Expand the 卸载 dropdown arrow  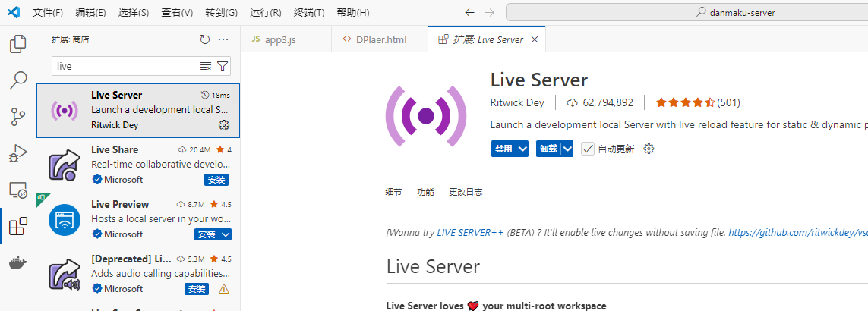pyautogui.click(x=567, y=149)
